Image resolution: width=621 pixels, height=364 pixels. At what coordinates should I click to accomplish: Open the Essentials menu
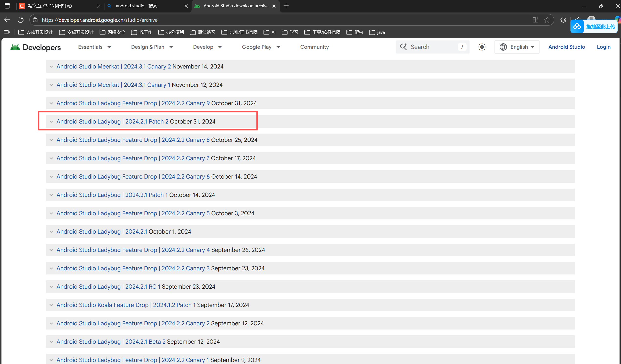point(94,47)
